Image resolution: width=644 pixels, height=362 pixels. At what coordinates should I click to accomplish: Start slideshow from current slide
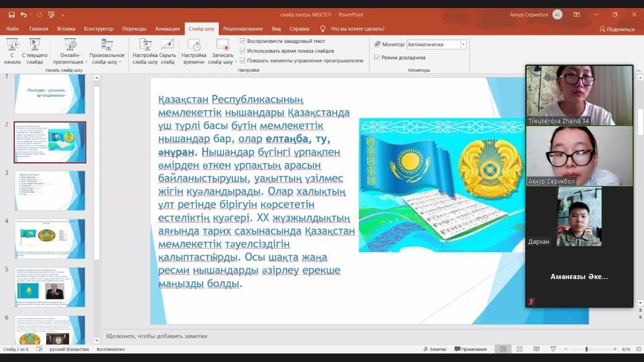tap(35, 51)
